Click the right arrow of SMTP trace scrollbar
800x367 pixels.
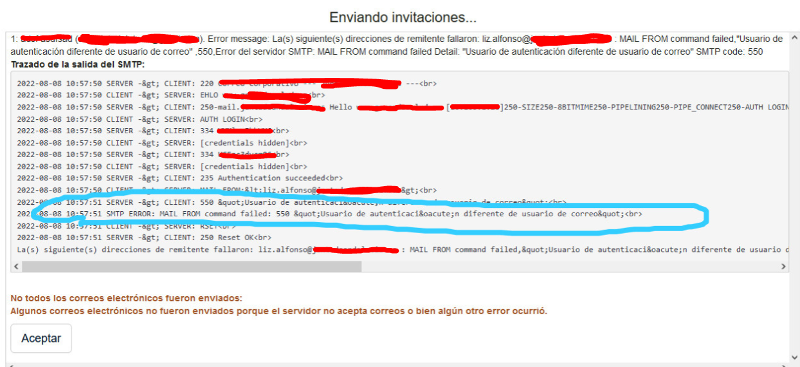[x=783, y=266]
